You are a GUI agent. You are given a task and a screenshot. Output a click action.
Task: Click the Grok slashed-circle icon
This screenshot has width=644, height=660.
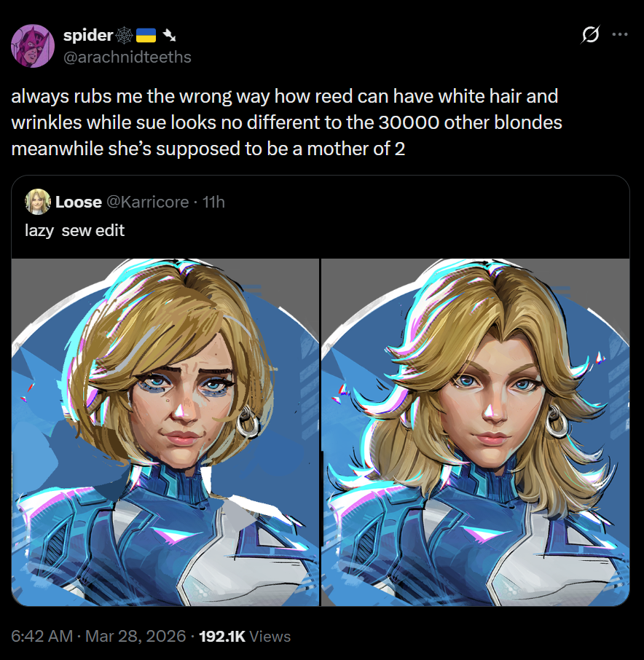pos(590,35)
